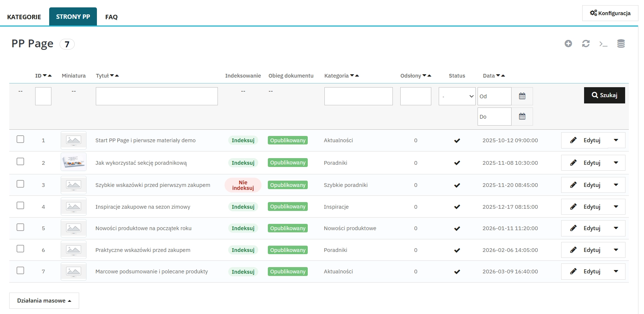Select checkbox for row ID 7
Screen dimensions: 644x314
point(20,270)
